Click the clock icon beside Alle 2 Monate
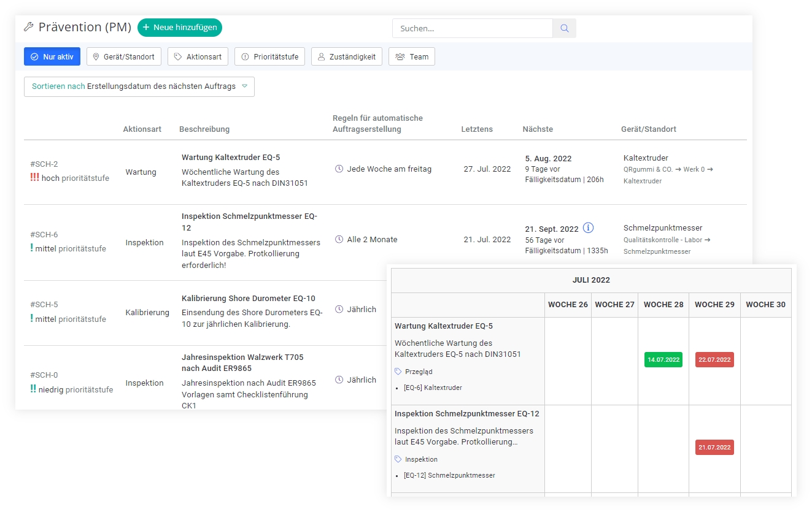This screenshot has width=812, height=512. coord(339,239)
